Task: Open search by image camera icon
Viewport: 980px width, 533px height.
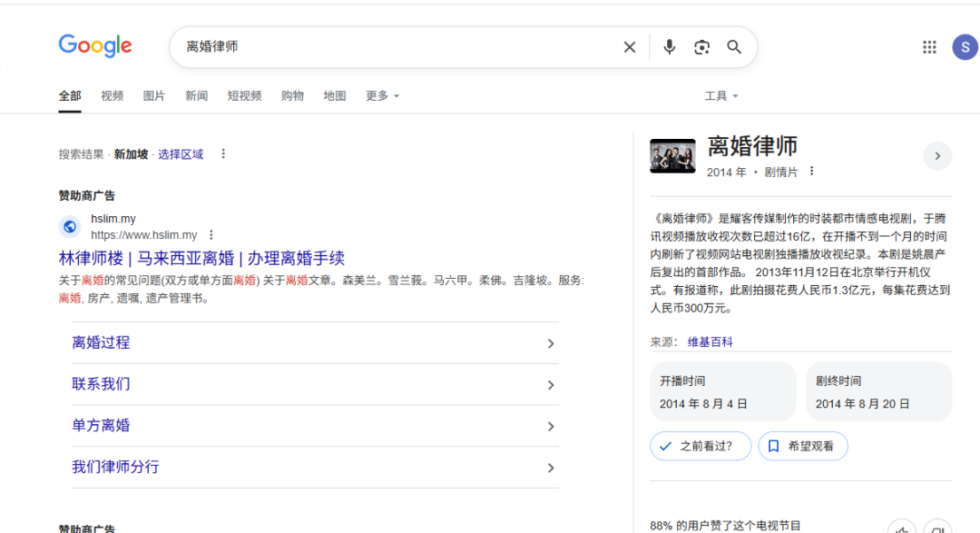Action: 701,47
